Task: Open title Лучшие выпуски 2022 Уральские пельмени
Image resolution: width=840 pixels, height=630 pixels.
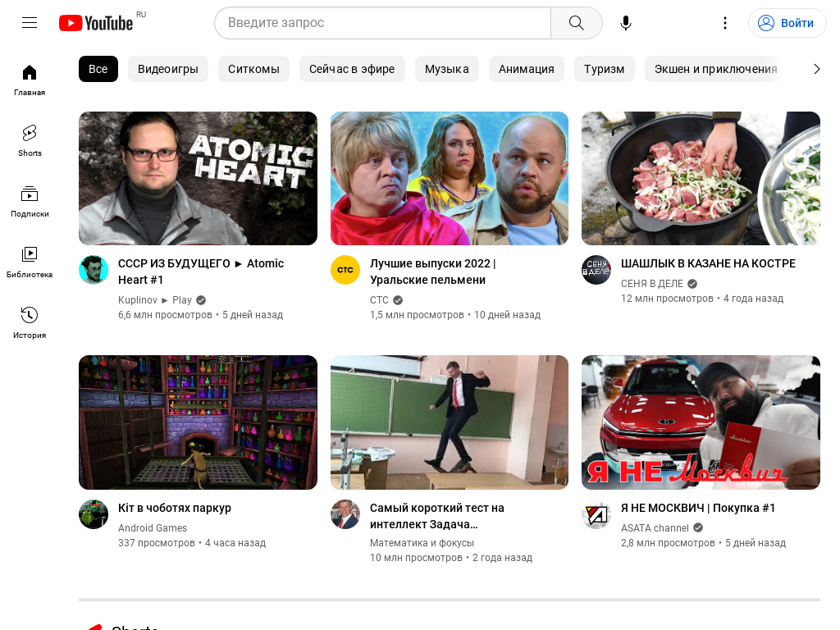Action: coord(433,272)
